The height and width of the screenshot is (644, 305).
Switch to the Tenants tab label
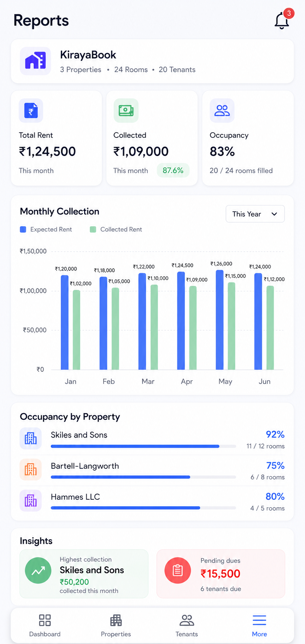pyautogui.click(x=187, y=634)
